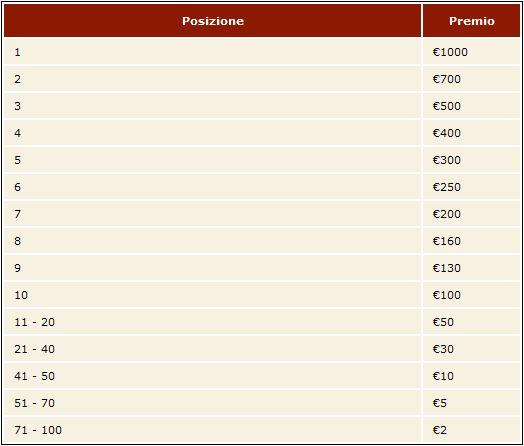524x446 pixels.
Task: Select the Posizione column header
Action: coord(213,21)
